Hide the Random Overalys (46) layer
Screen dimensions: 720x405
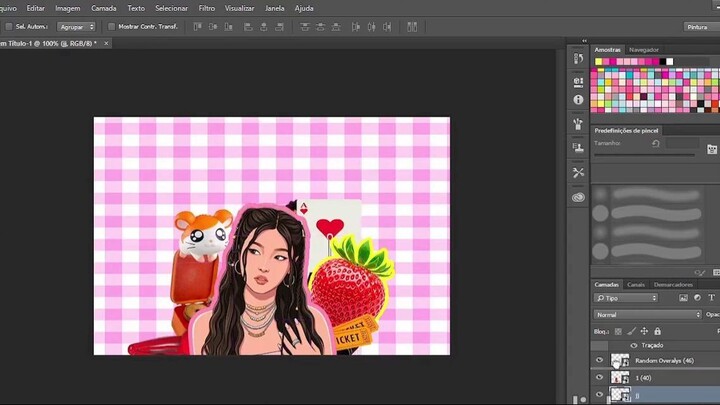(599, 360)
